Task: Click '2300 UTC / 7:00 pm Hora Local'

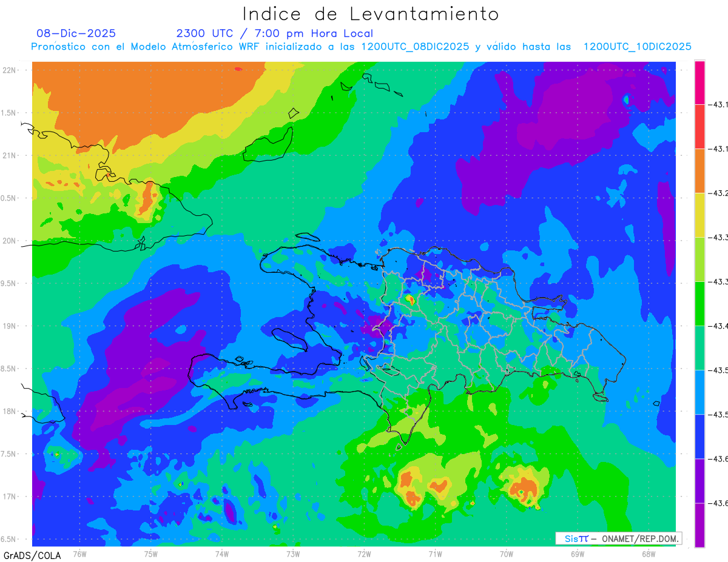Action: click(x=275, y=34)
